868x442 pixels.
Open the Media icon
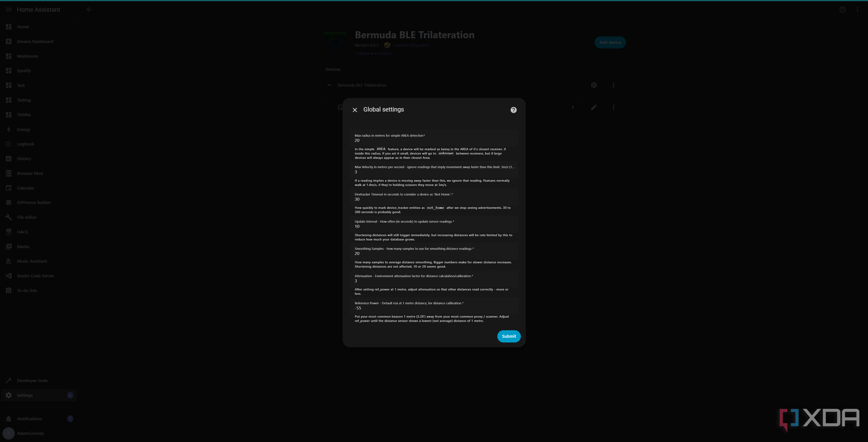[9, 247]
